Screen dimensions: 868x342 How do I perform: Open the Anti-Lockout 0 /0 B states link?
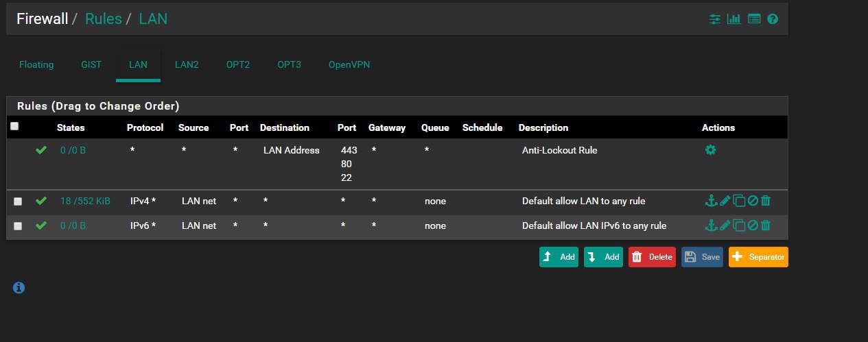pos(73,150)
